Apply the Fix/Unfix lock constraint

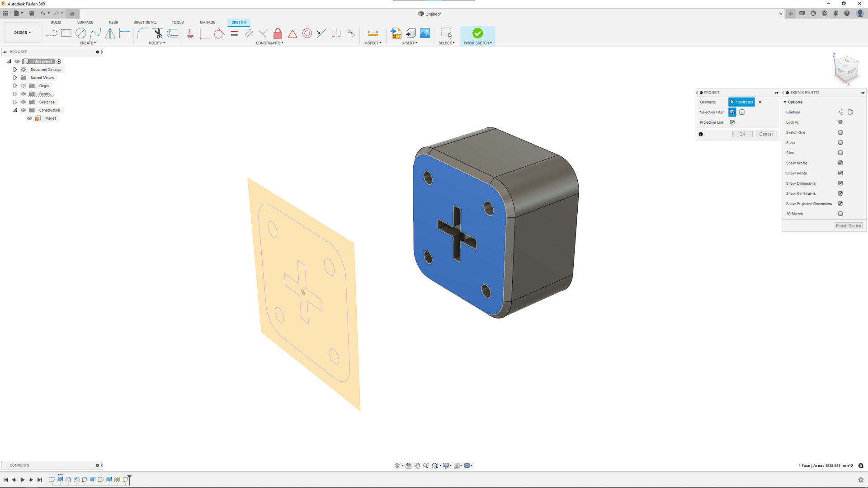pyautogui.click(x=278, y=33)
